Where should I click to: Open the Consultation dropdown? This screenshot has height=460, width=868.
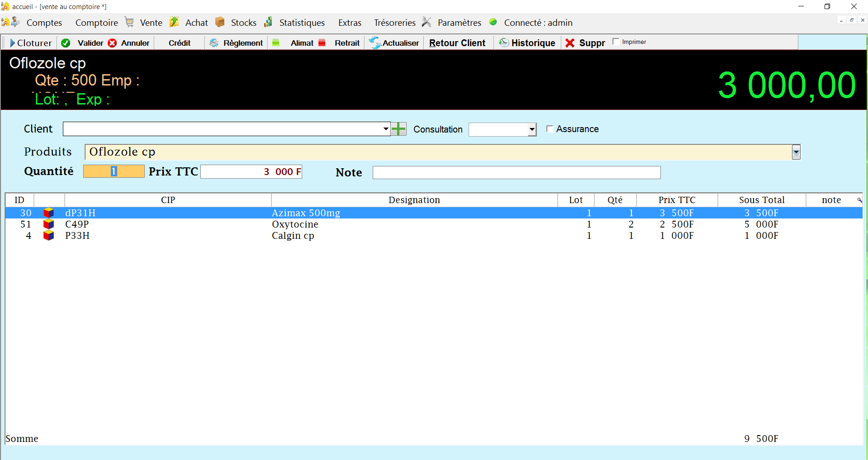click(x=532, y=129)
